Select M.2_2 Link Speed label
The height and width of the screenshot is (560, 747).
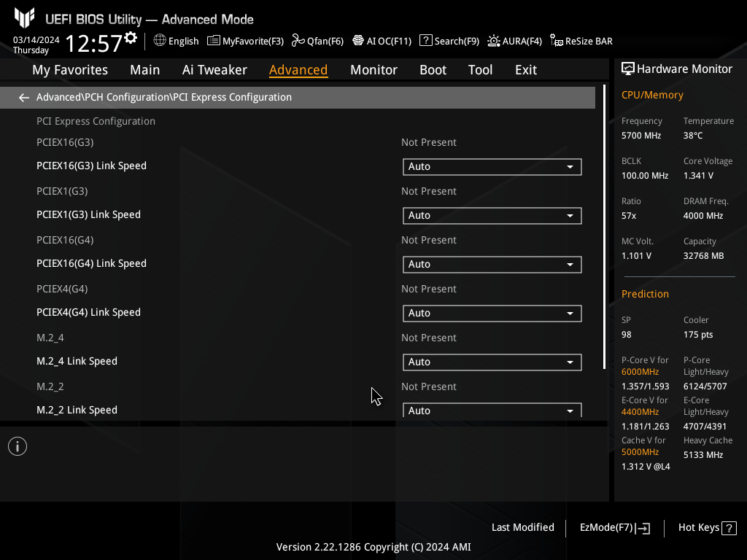pyautogui.click(x=77, y=410)
